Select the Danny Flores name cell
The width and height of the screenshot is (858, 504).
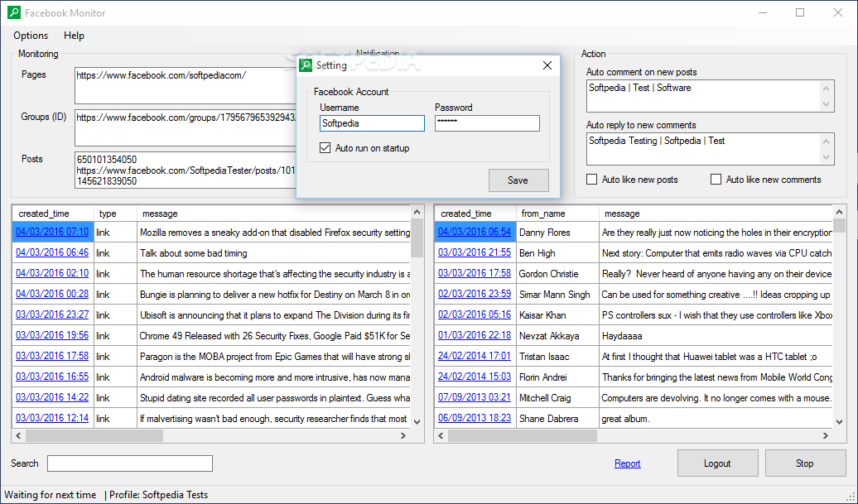click(x=557, y=233)
